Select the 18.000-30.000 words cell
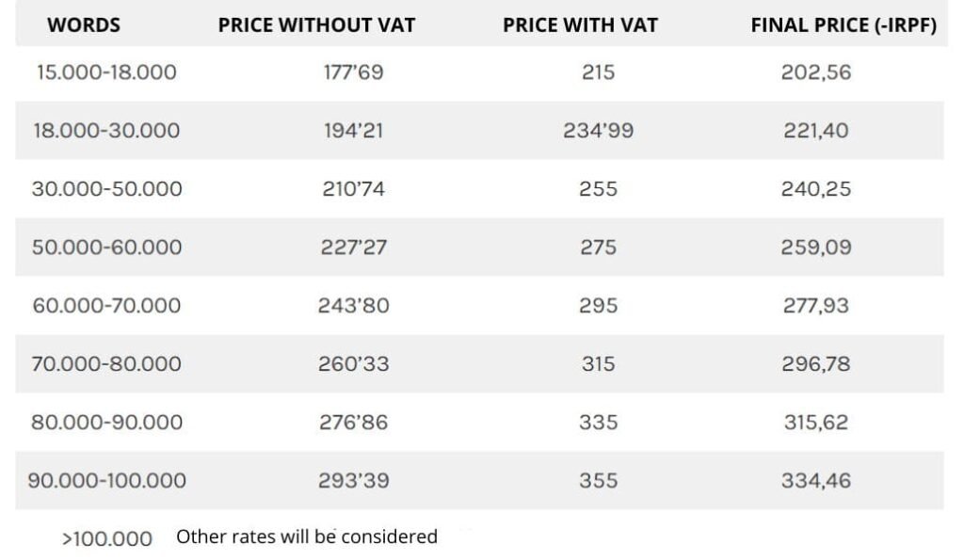 pyautogui.click(x=106, y=131)
